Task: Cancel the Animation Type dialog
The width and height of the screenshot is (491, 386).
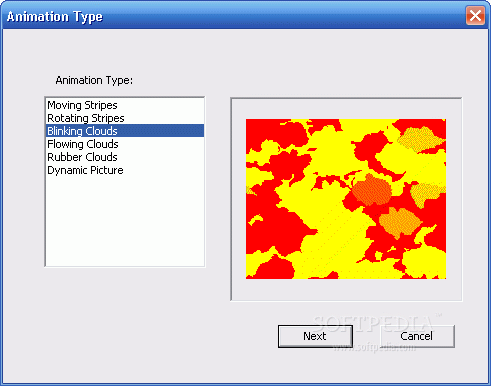Action: [417, 336]
